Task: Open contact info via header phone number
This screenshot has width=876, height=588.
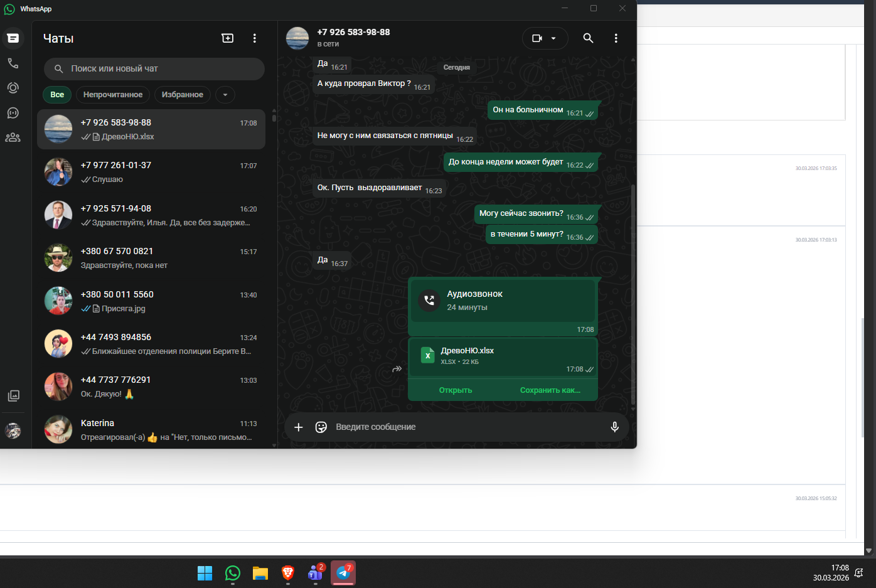Action: click(353, 32)
